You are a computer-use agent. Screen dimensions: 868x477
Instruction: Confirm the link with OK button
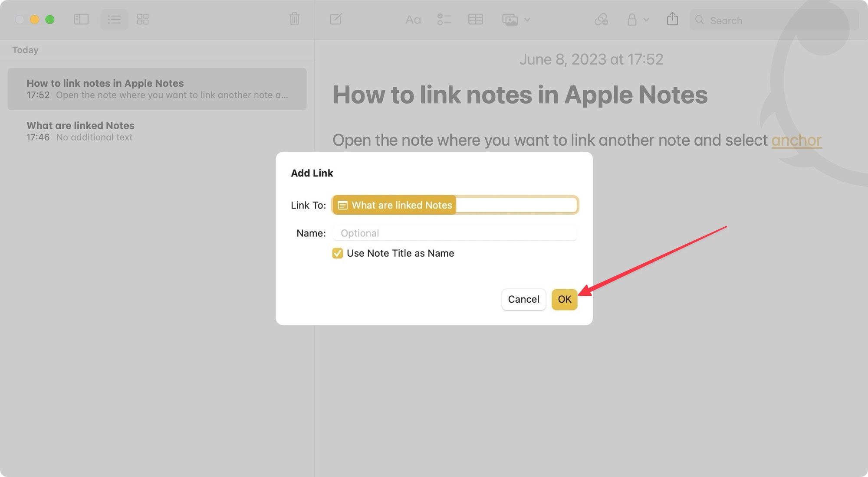(564, 300)
